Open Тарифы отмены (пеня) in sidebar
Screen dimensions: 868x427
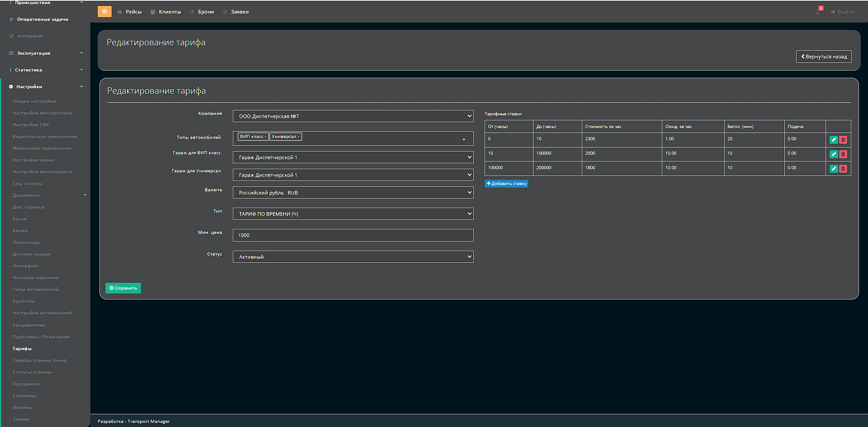click(40, 361)
